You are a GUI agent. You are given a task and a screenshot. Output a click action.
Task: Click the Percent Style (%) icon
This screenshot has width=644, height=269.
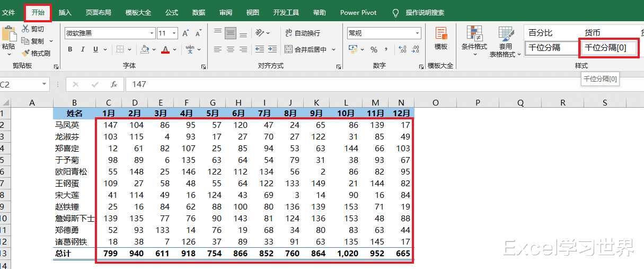374,49
